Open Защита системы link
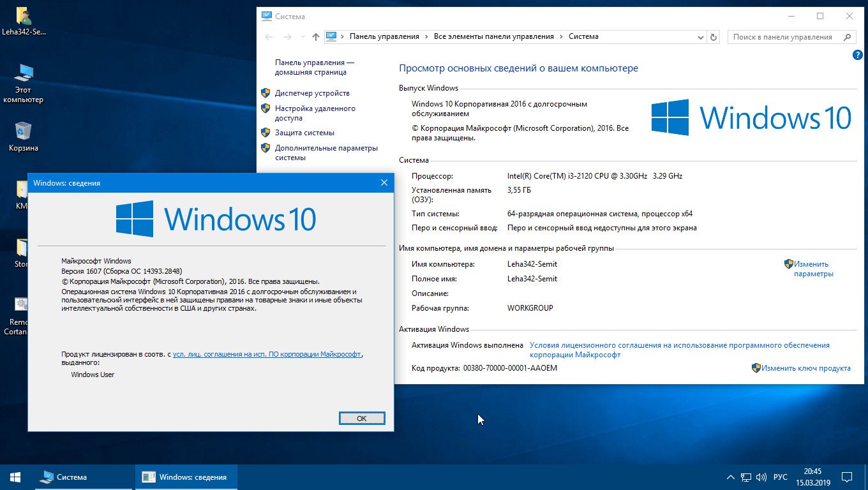The image size is (868, 490). point(304,133)
